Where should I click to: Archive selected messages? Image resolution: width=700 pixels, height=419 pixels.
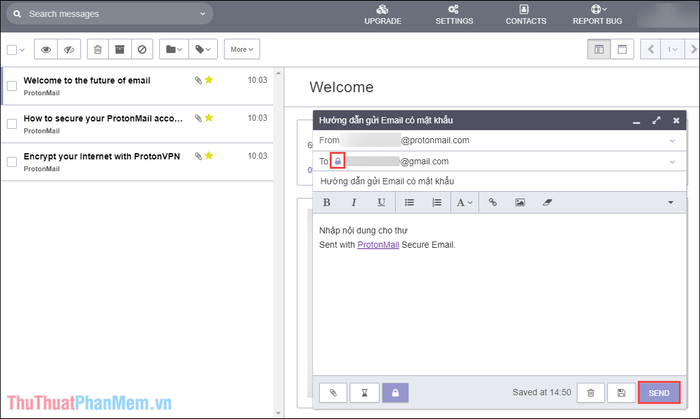120,50
